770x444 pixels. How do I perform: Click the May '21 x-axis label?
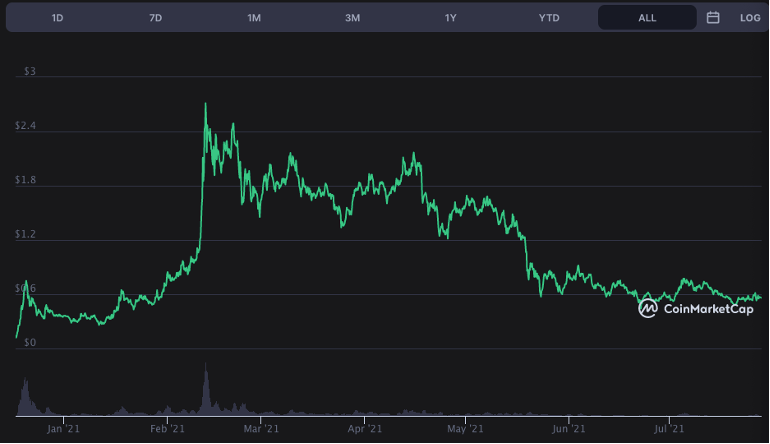coord(465,429)
